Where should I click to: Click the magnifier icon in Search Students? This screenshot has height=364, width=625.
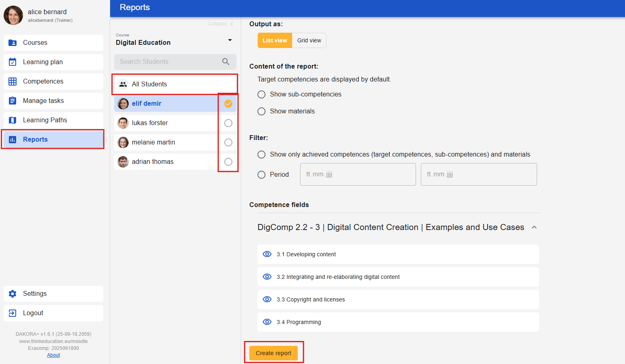[x=226, y=62]
